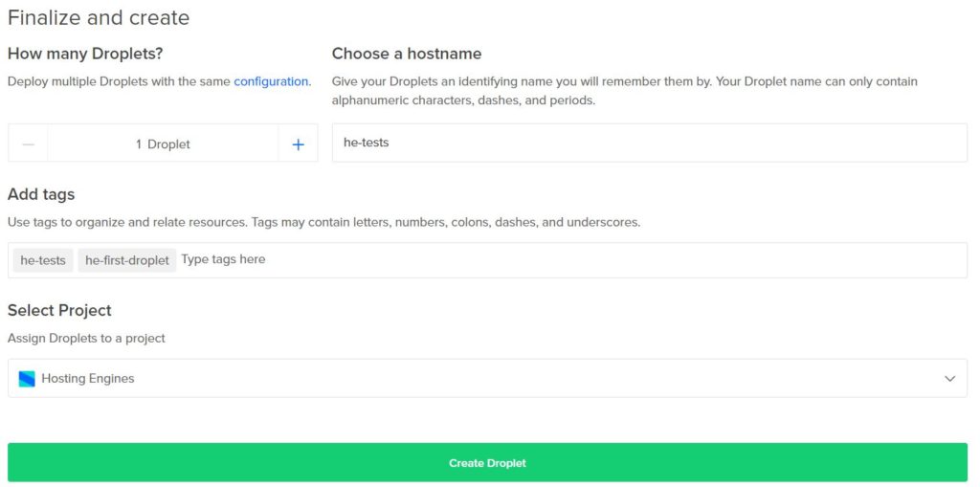Click the Select Project heading
Viewport: 980px width, 487px height.
click(x=59, y=311)
